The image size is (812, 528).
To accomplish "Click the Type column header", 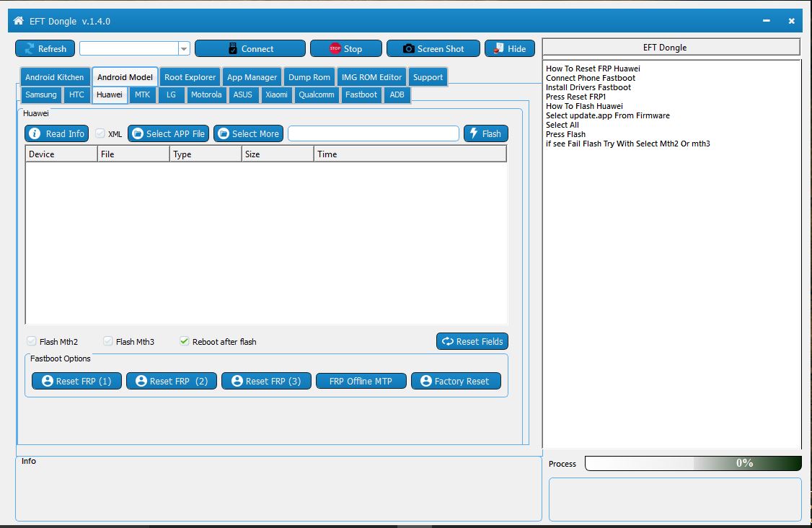I will point(206,154).
